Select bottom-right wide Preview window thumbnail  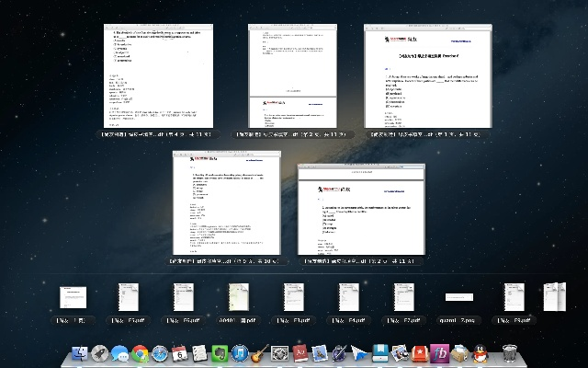361,210
